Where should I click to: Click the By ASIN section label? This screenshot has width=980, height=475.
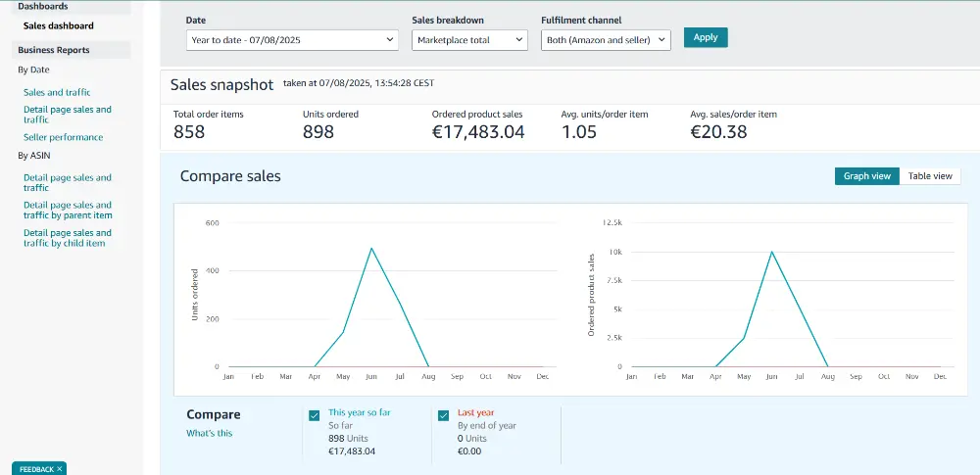(34, 156)
